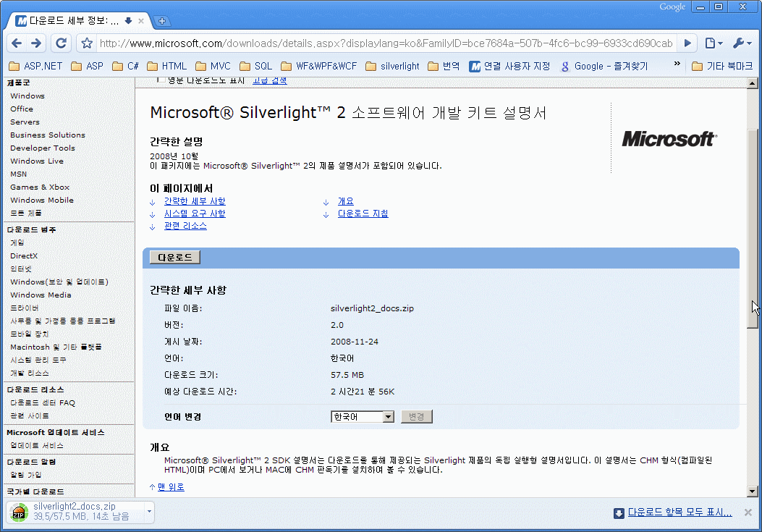Open Games & Xbox sidebar item
Viewport: 762px width, 532px height.
40,187
